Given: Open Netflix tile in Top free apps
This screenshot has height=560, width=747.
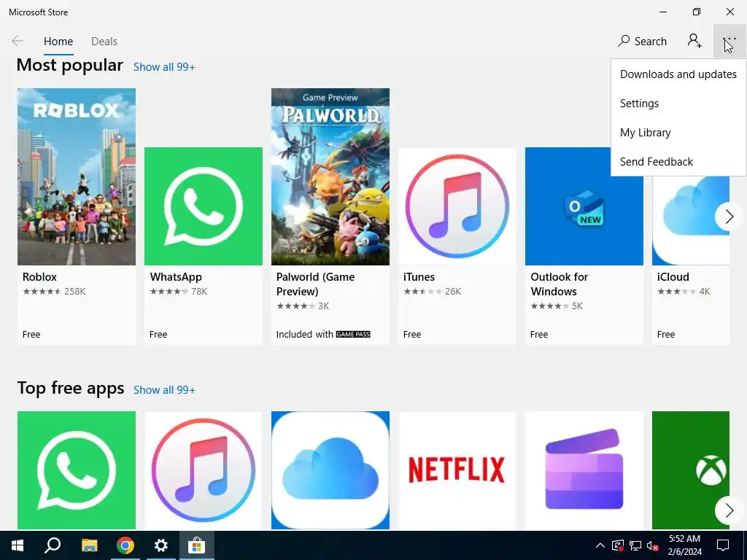Looking at the screenshot, I should click(457, 470).
